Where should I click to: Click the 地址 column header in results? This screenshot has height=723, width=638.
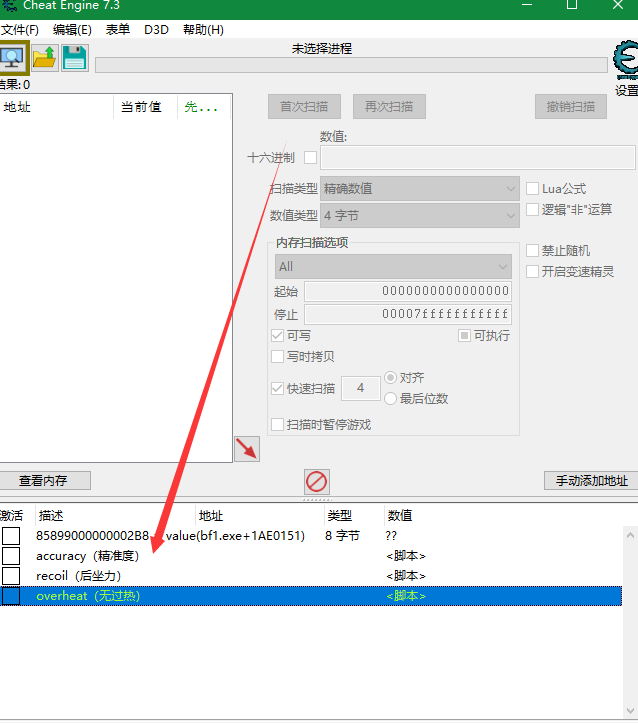click(x=56, y=107)
